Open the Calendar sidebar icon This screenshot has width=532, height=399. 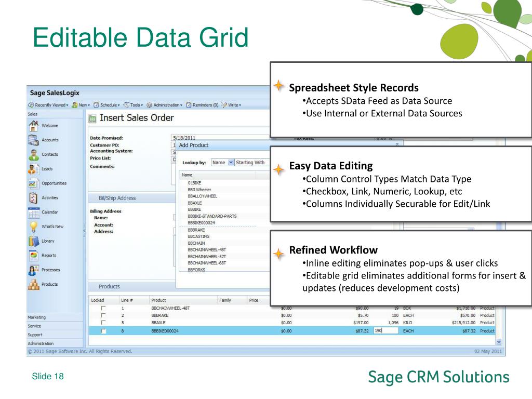click(33, 212)
